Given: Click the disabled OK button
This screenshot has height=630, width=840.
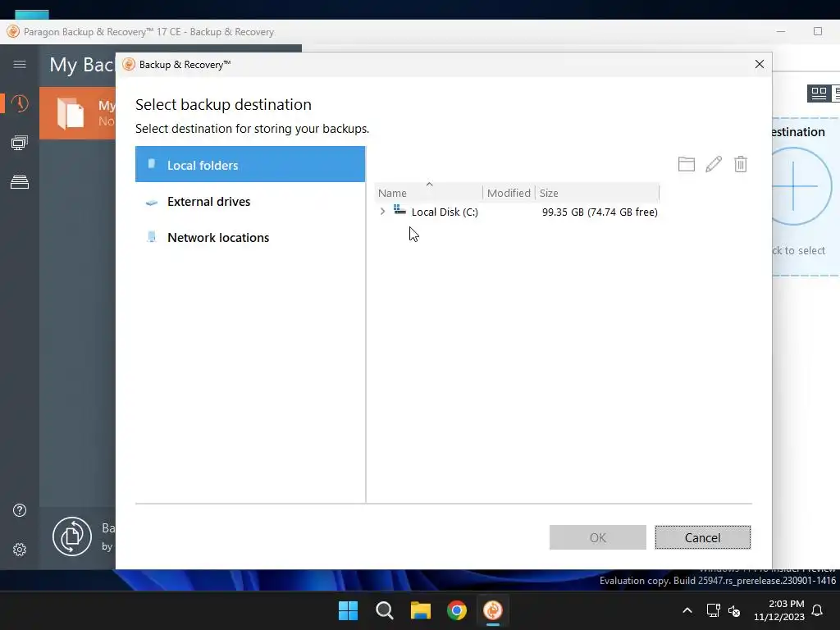Looking at the screenshot, I should [x=598, y=537].
